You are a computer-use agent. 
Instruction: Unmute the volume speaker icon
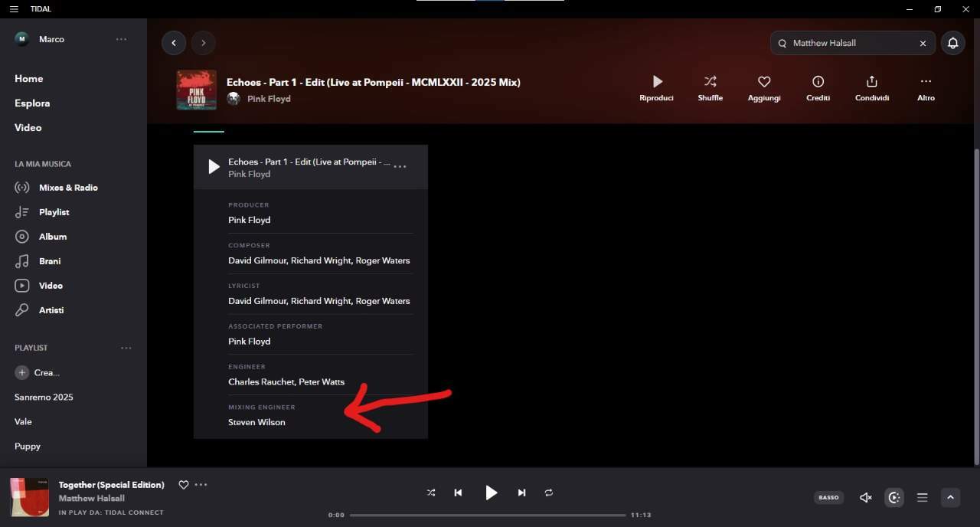pos(866,497)
